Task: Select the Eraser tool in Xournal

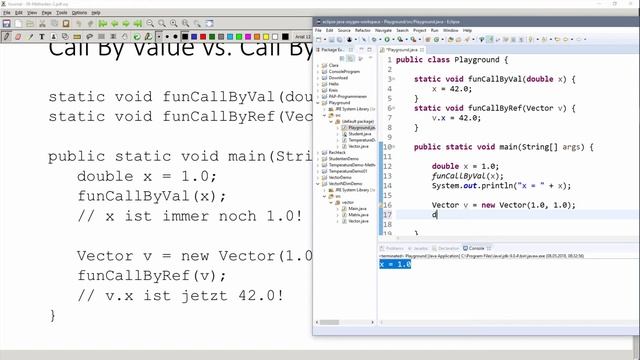Action: pos(18,37)
